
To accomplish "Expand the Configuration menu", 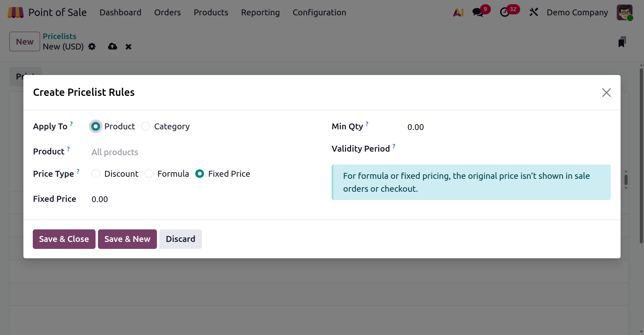I will click(x=319, y=13).
